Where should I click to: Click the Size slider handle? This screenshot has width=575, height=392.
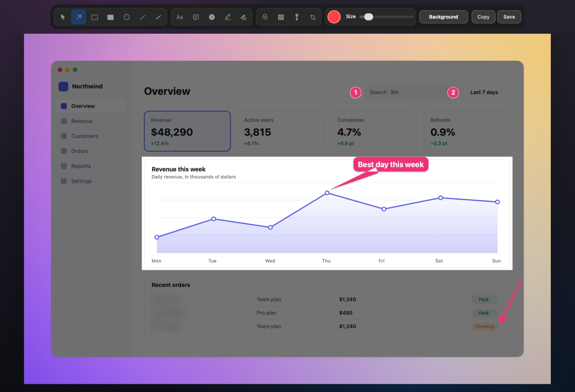tap(368, 17)
